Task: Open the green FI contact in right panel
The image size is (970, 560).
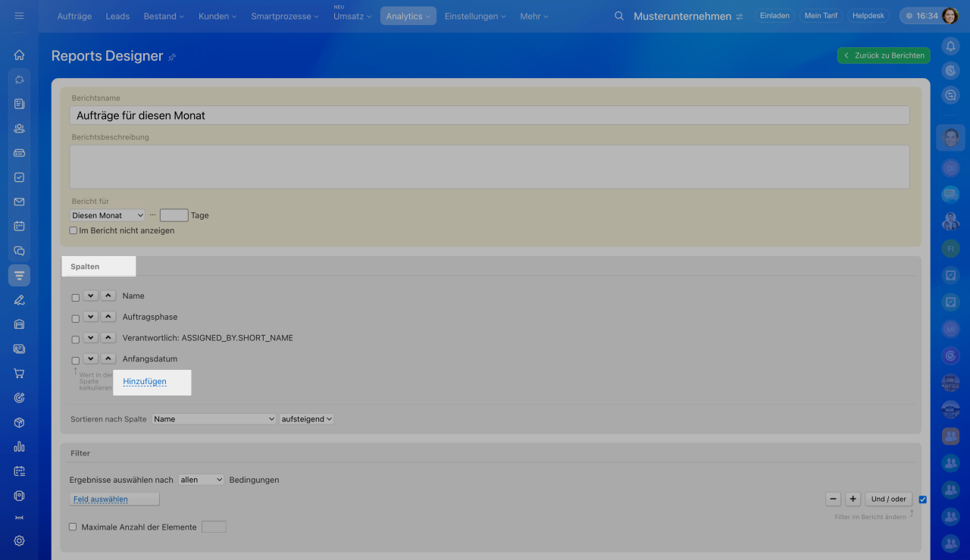Action: coord(950,249)
